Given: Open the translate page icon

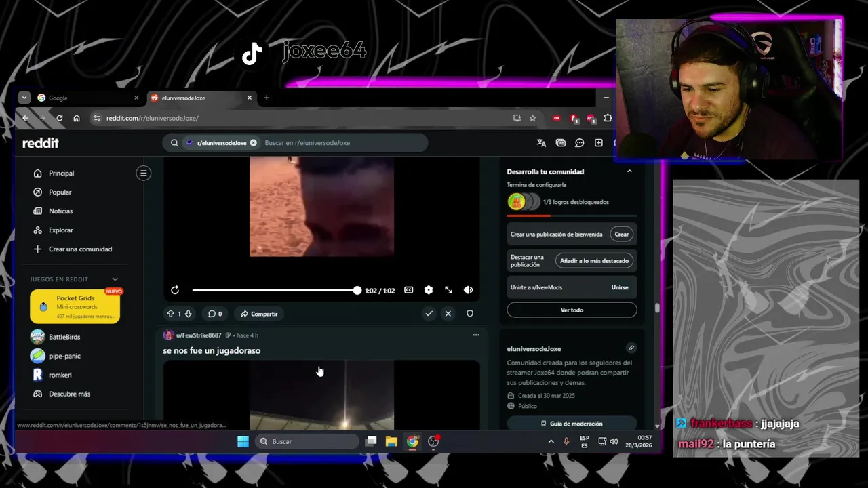Looking at the screenshot, I should pyautogui.click(x=541, y=143).
